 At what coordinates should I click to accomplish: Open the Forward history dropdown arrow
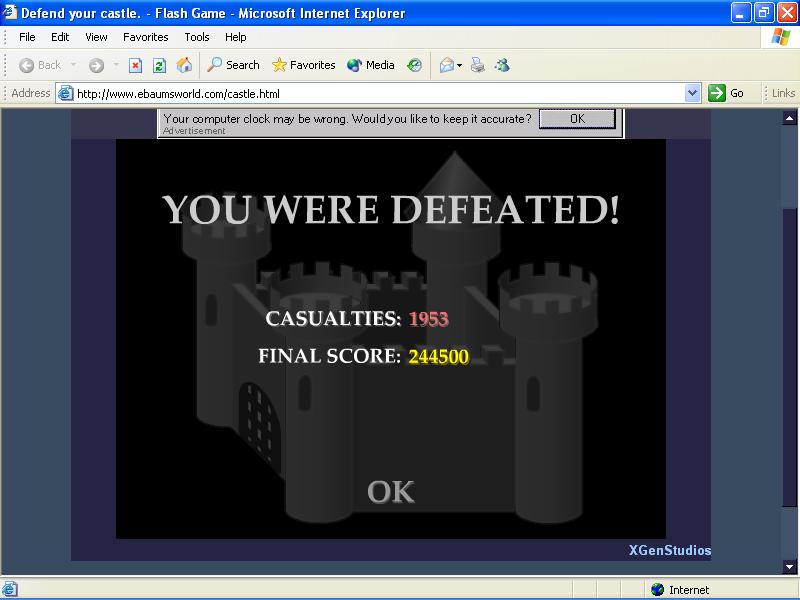click(116, 65)
